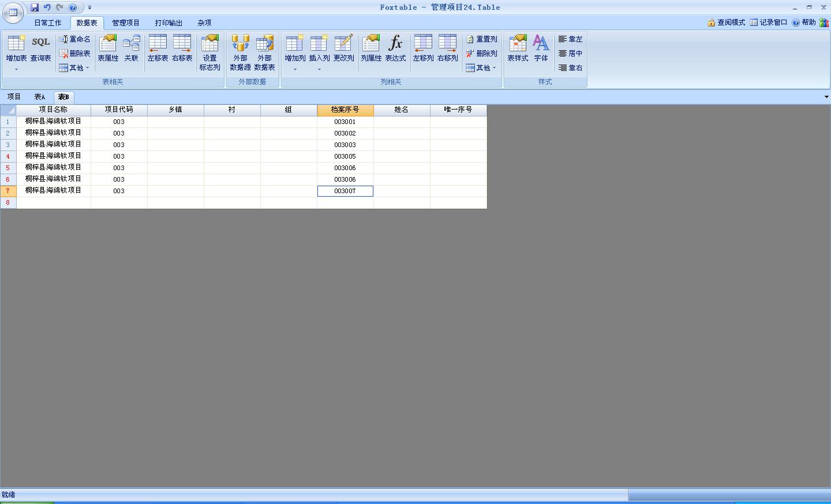Switch to the 管理项目 ribbon tab
The height and width of the screenshot is (504, 831).
126,23
